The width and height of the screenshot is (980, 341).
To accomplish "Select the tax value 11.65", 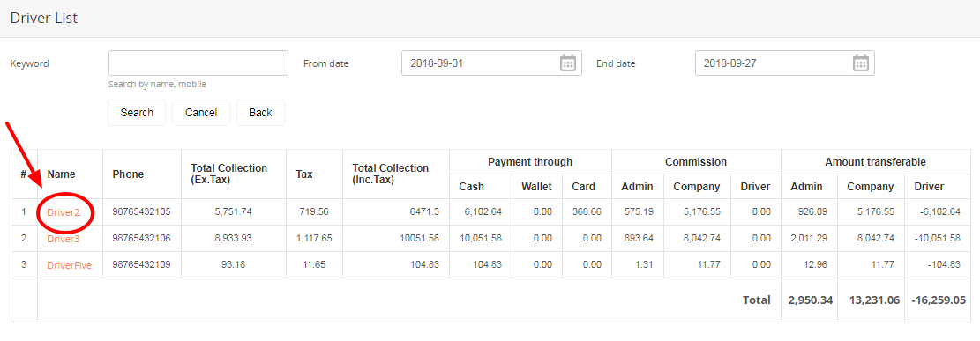I will coord(314,265).
